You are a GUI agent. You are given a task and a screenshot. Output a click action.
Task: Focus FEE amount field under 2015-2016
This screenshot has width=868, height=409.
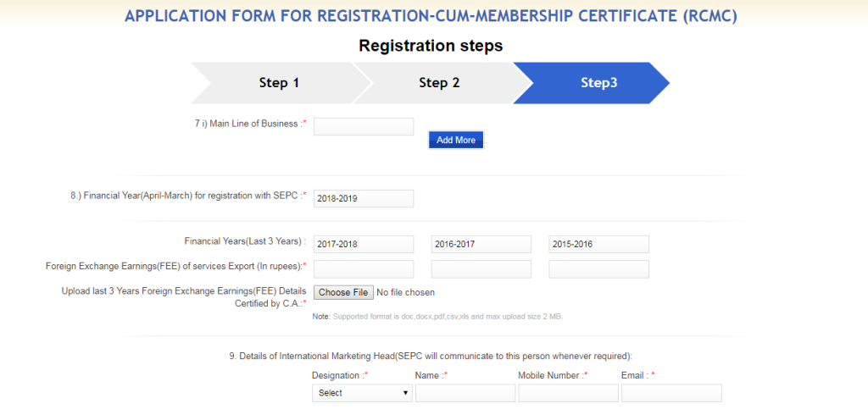pyautogui.click(x=599, y=269)
